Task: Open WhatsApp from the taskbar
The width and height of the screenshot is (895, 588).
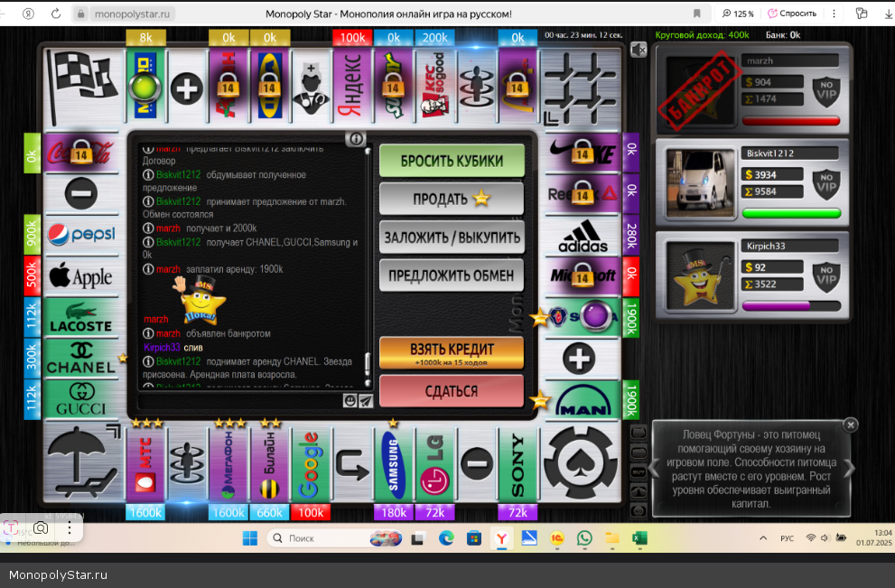Action: pyautogui.click(x=584, y=538)
